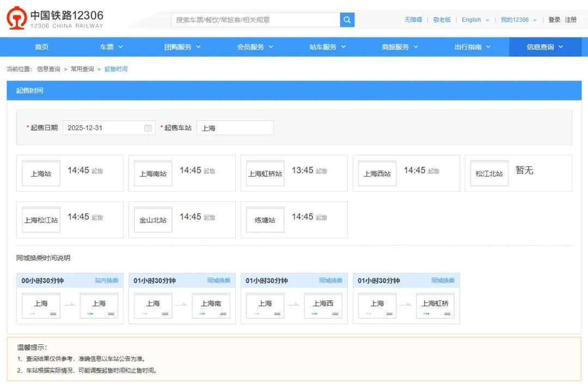
Task: Switch to the 首页 menu item
Action: click(x=41, y=47)
